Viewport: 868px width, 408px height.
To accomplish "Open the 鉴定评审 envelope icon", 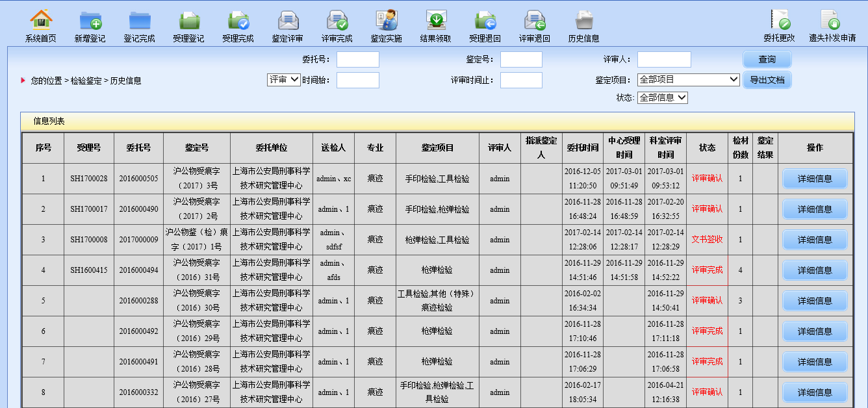I will point(288,26).
